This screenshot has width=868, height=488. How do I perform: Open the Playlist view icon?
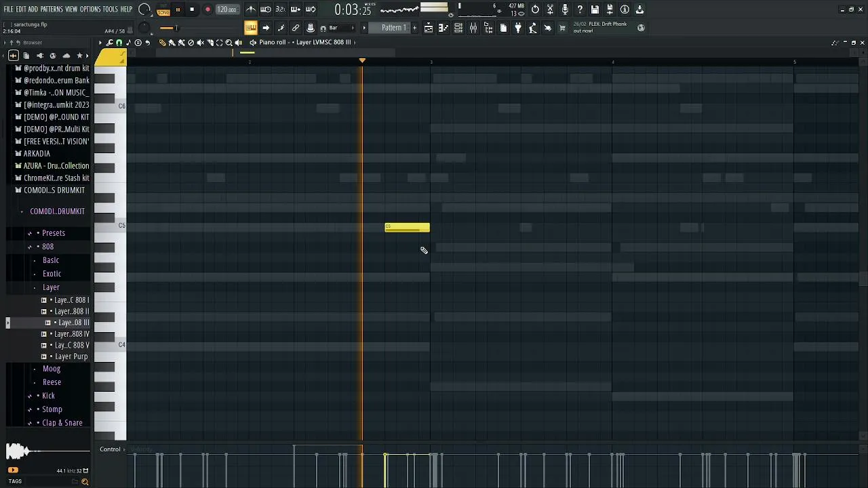[429, 28]
